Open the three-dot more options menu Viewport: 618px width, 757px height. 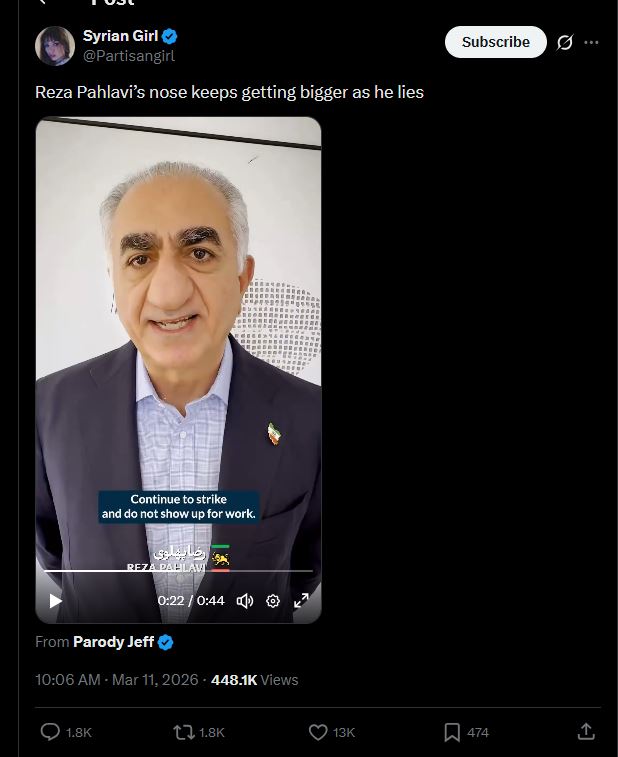tap(591, 42)
